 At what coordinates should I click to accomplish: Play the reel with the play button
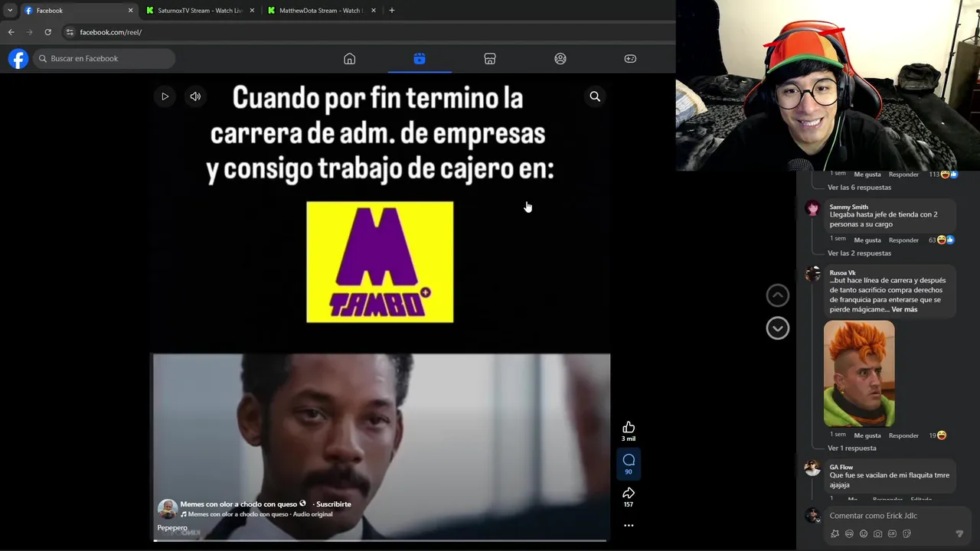click(x=165, y=96)
